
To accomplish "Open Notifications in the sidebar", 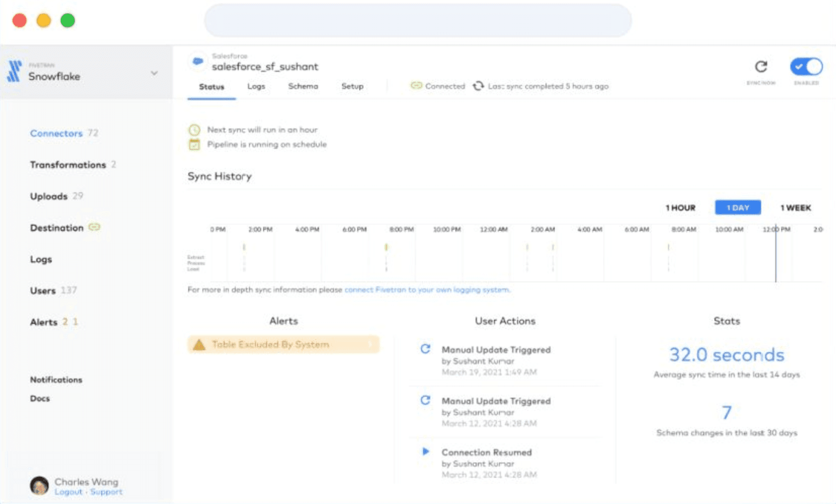I will pyautogui.click(x=56, y=380).
